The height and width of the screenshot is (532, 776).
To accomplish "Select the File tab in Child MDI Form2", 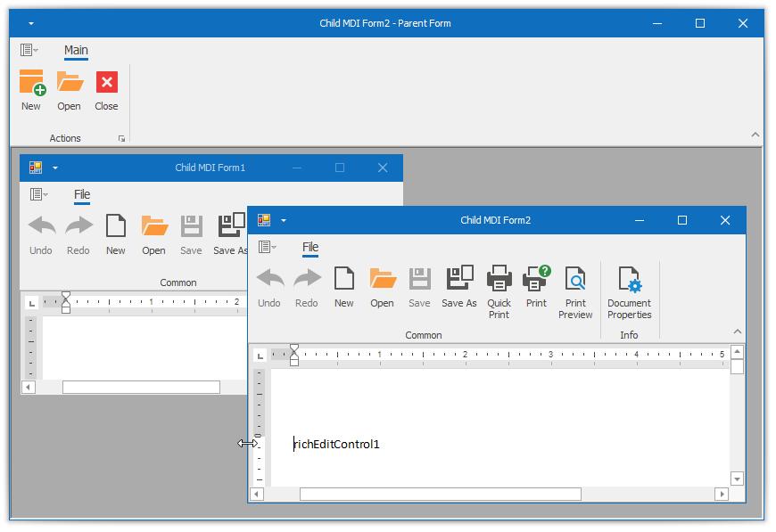I will 310,247.
